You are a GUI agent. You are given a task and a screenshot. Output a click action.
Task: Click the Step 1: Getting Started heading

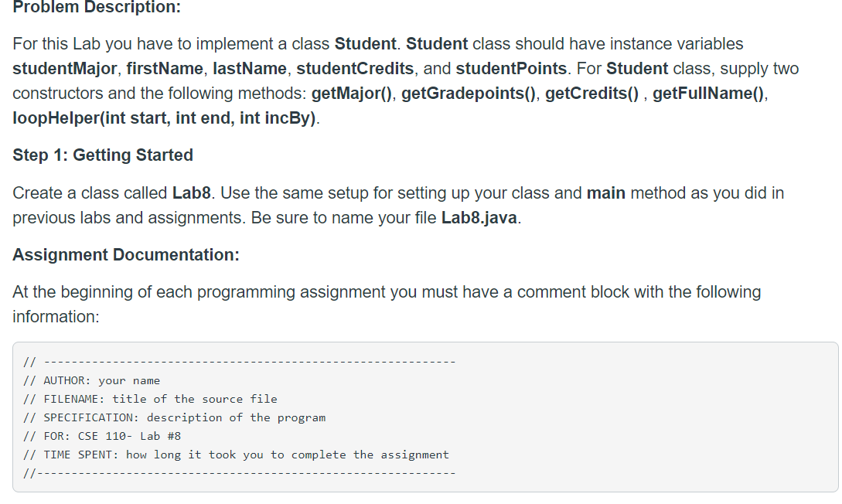pos(103,155)
